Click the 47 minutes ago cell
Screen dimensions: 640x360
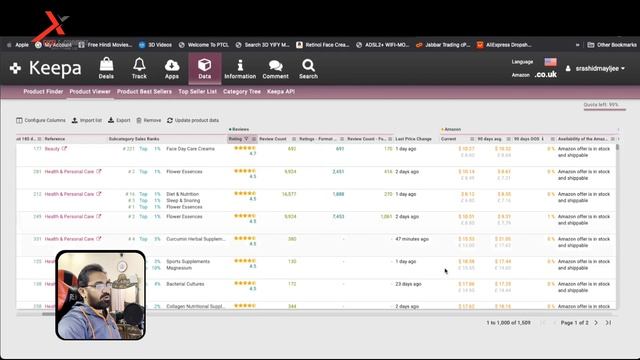click(x=412, y=239)
